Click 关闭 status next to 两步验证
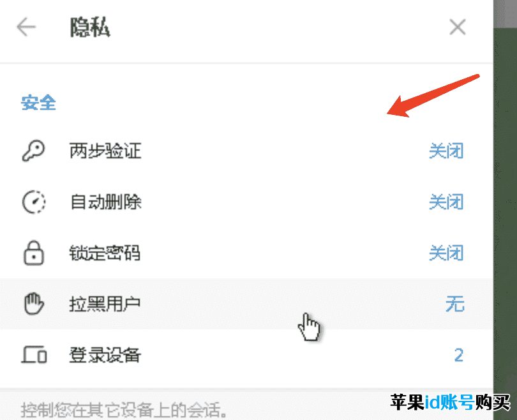517x420 pixels. (446, 151)
